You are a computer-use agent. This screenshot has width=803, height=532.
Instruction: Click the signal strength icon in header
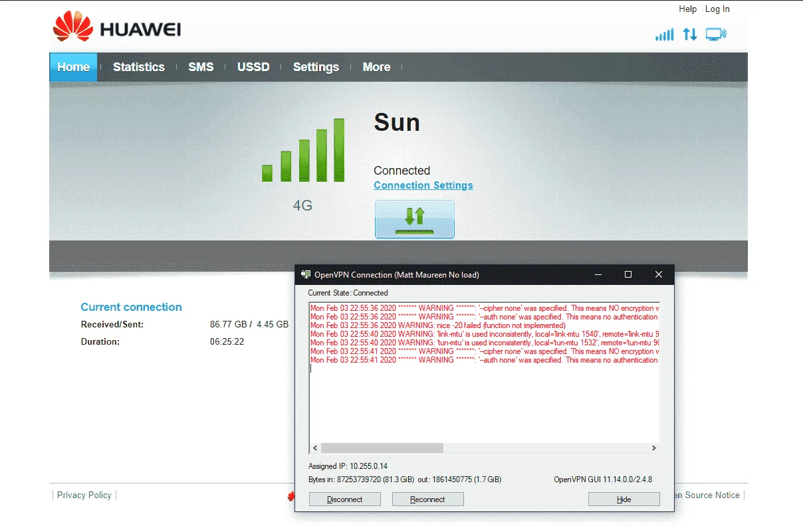(x=664, y=35)
